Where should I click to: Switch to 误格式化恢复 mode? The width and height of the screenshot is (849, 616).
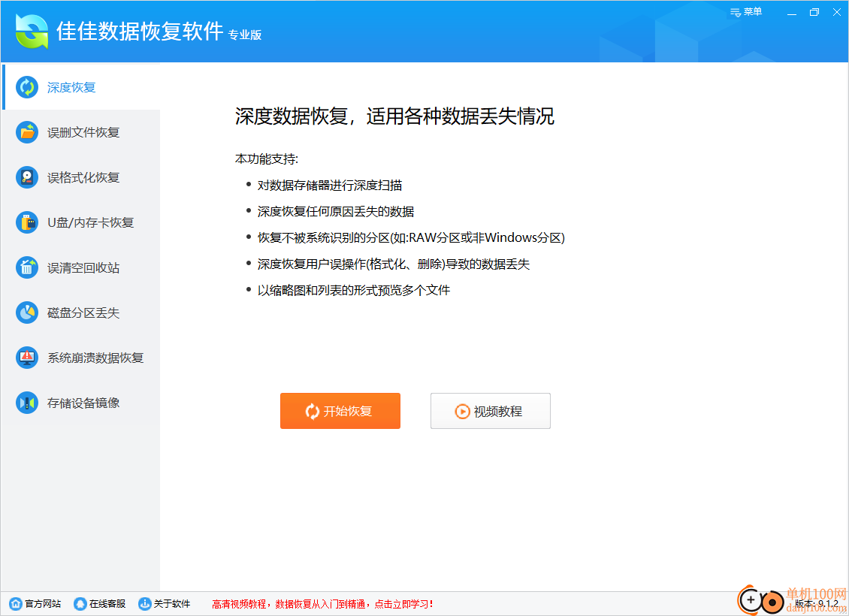(x=81, y=177)
